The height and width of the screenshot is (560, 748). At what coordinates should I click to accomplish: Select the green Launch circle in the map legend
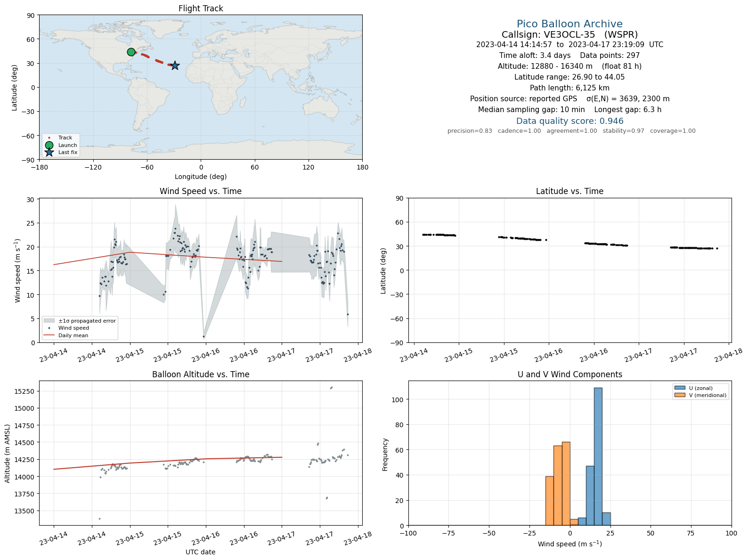pyautogui.click(x=49, y=145)
